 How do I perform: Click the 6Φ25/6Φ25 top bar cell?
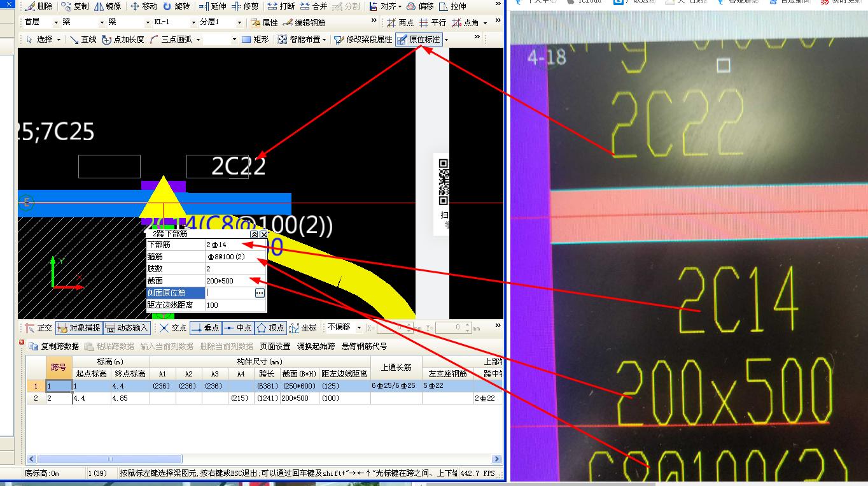pyautogui.click(x=396, y=386)
